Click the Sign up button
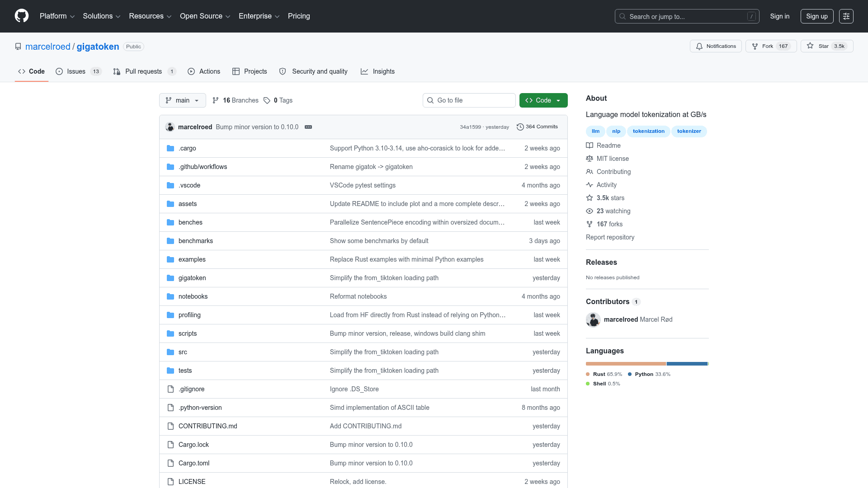 pos(817,16)
